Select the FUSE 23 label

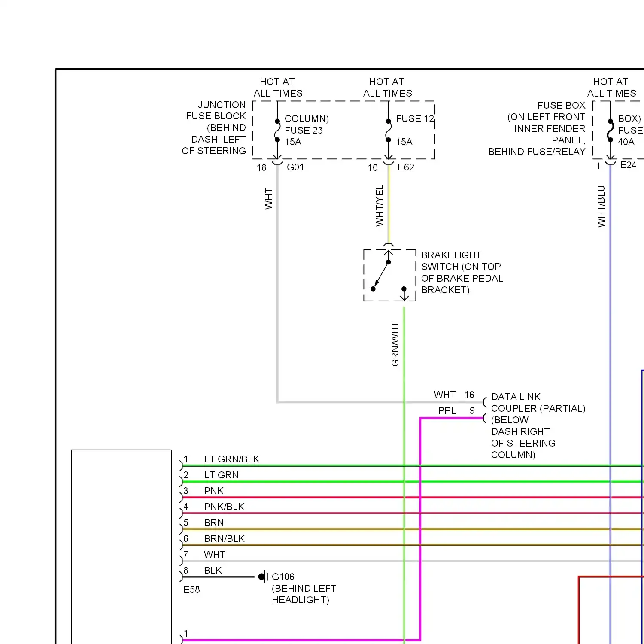(304, 130)
